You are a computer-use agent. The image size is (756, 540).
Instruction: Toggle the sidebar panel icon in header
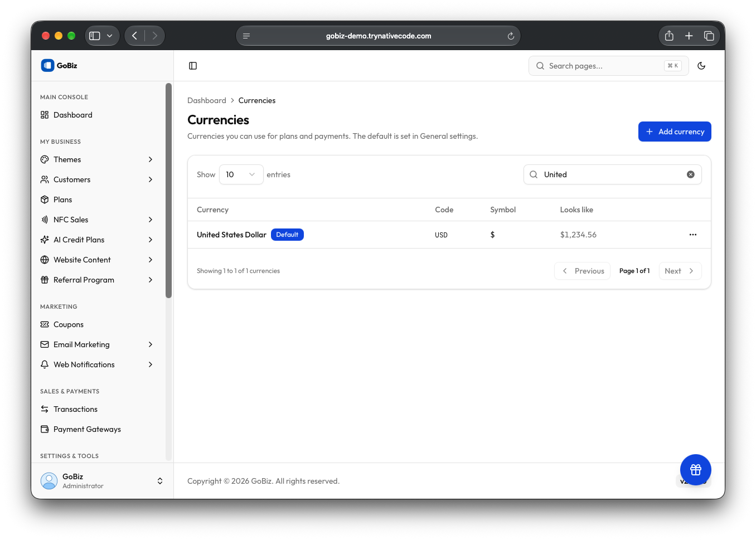[193, 66]
